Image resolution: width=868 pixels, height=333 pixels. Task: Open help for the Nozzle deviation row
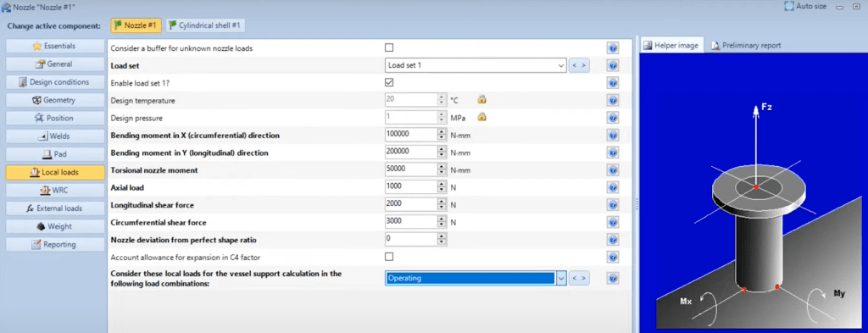[612, 240]
